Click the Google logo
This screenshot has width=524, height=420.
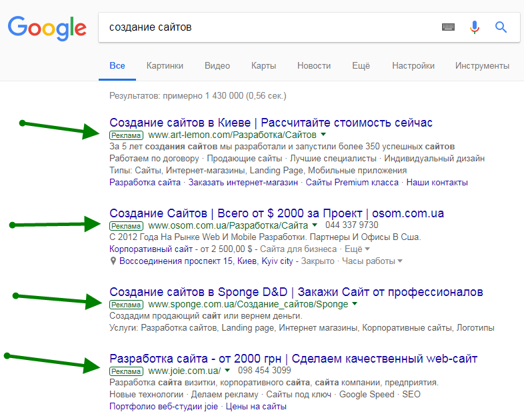click(47, 27)
